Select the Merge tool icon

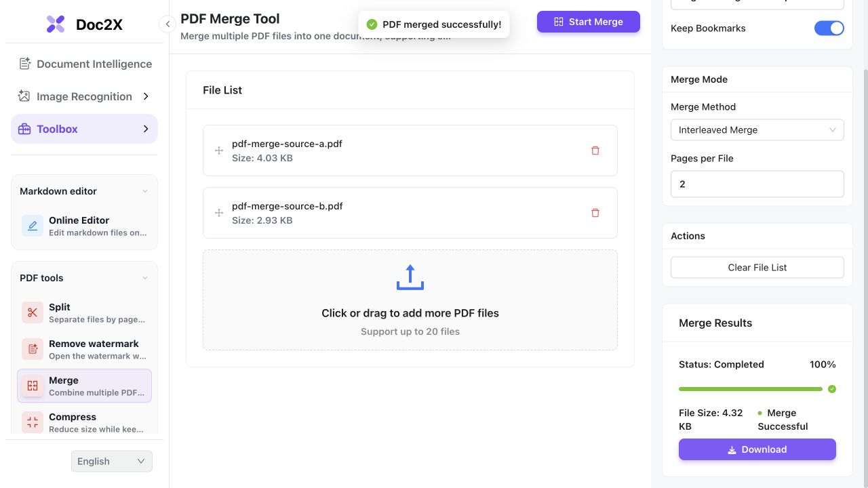[33, 386]
